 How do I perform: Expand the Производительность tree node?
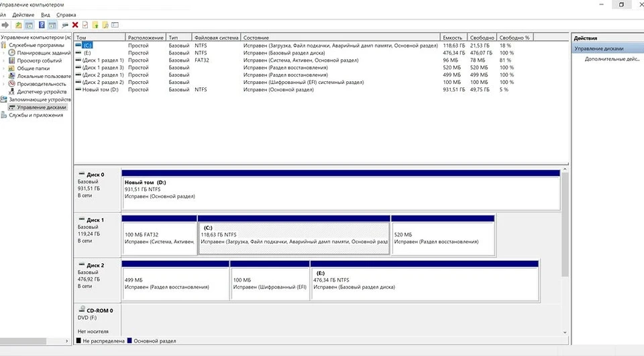4,84
